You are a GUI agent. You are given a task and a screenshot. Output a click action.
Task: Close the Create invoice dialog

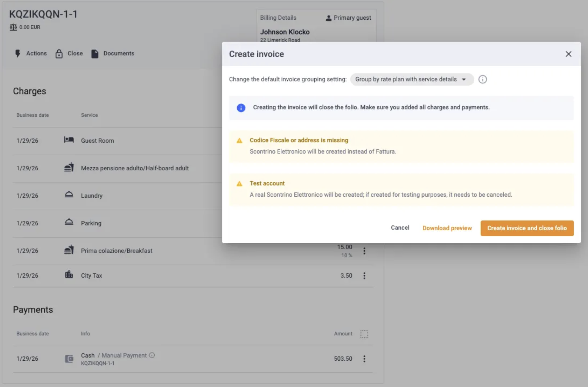click(568, 54)
